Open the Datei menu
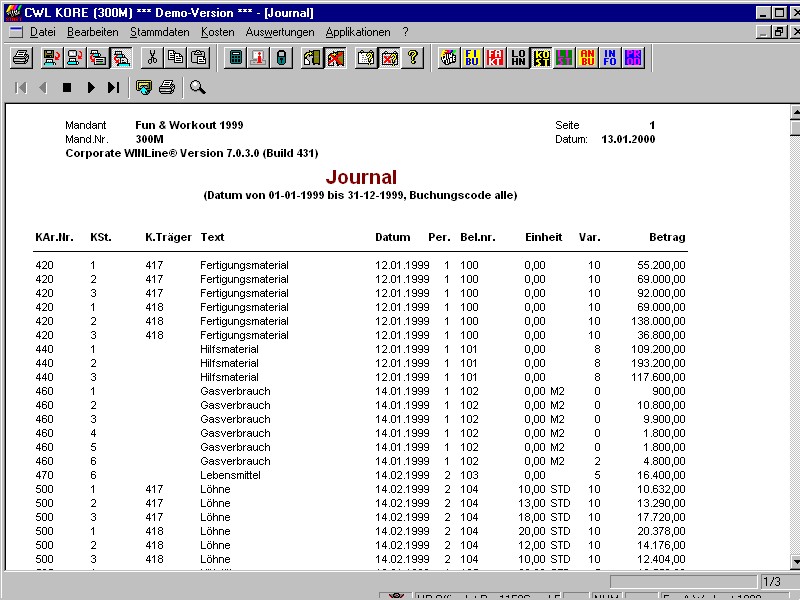800x600 pixels. pyautogui.click(x=42, y=32)
